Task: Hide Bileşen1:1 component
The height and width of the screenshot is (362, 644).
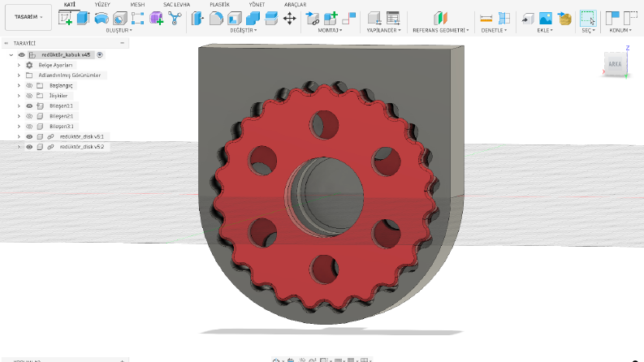Action: (x=29, y=106)
